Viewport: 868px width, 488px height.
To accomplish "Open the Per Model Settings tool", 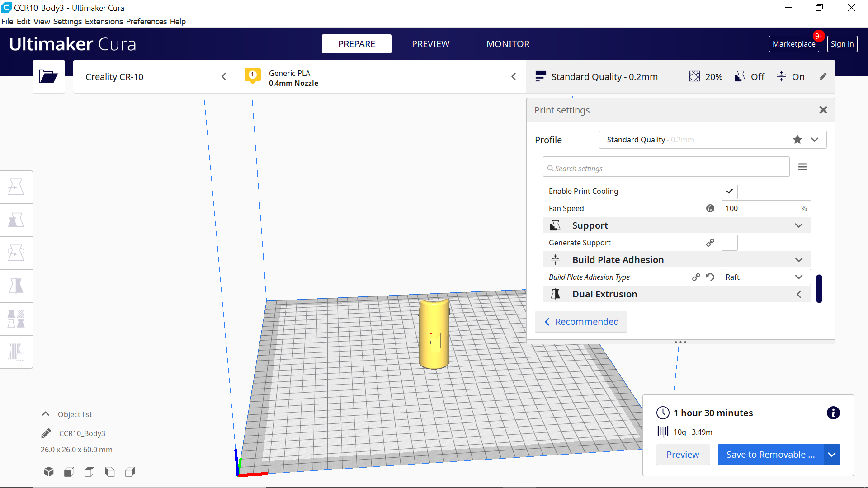I will 16,319.
